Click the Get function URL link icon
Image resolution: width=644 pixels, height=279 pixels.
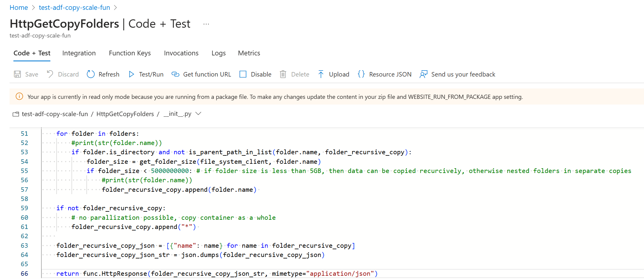[175, 74]
